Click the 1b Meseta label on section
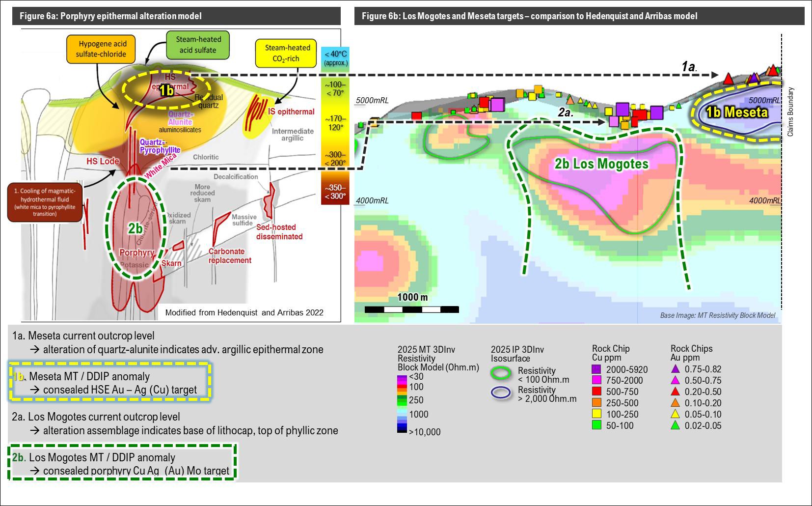 tap(736, 112)
